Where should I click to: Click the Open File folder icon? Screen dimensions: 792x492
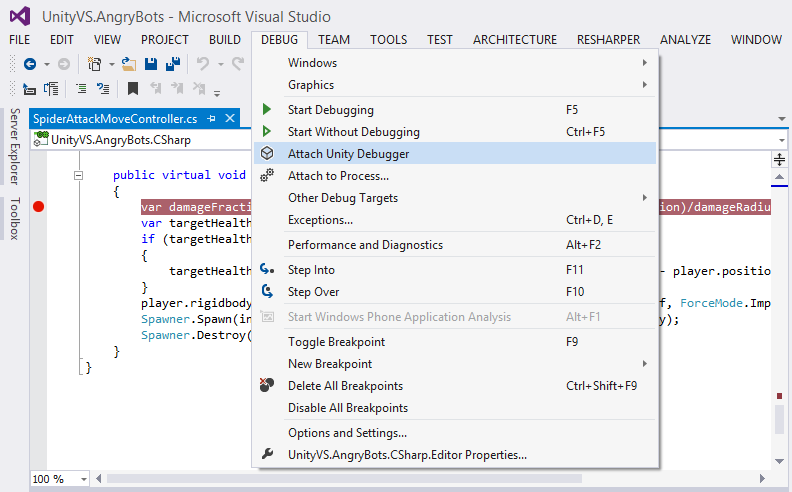click(x=129, y=64)
